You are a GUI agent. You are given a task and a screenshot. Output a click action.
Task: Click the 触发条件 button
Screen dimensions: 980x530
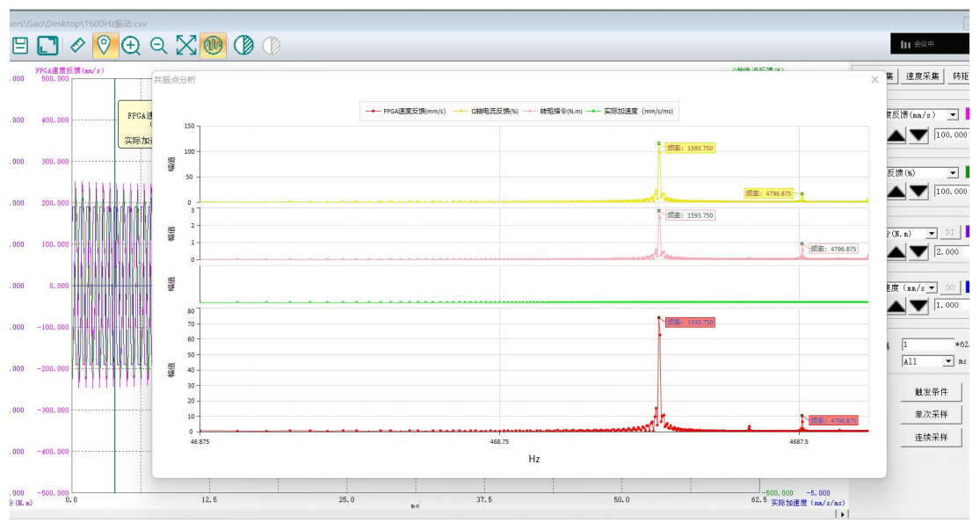(x=931, y=392)
